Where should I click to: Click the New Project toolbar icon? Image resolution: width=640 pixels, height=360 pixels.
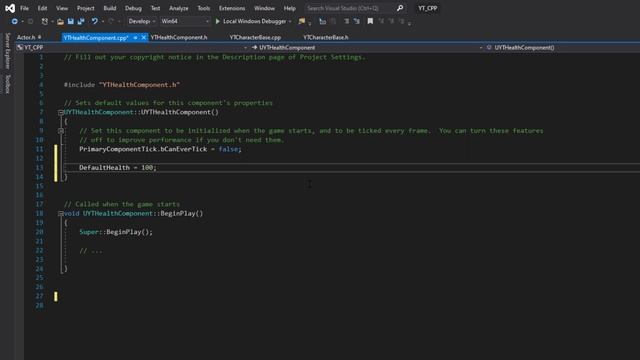coord(44,21)
